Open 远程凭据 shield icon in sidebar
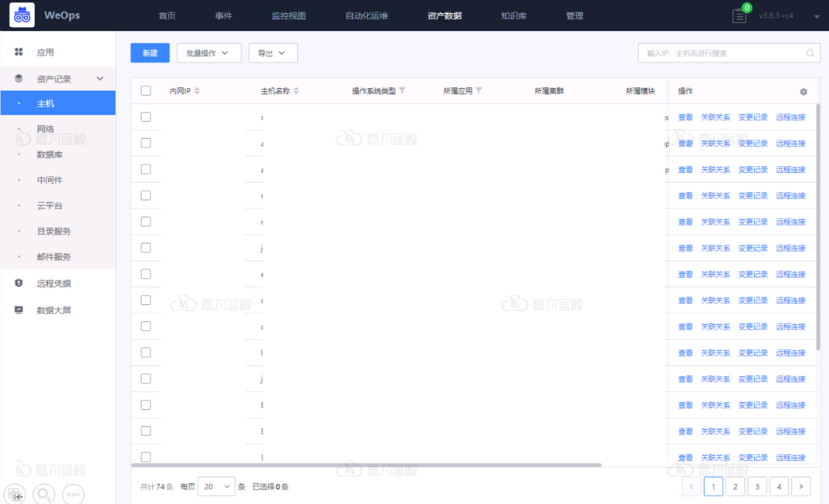Viewport: 829px width, 504px height. coord(17,282)
